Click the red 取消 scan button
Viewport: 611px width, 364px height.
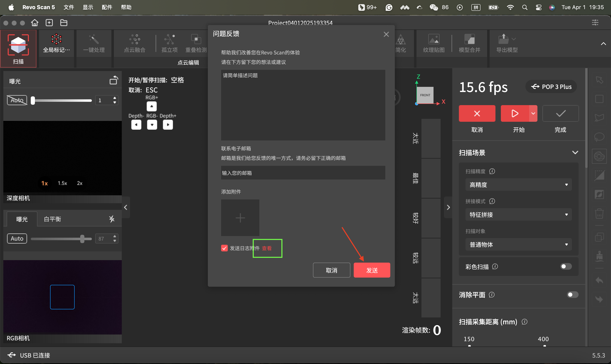coord(477,113)
